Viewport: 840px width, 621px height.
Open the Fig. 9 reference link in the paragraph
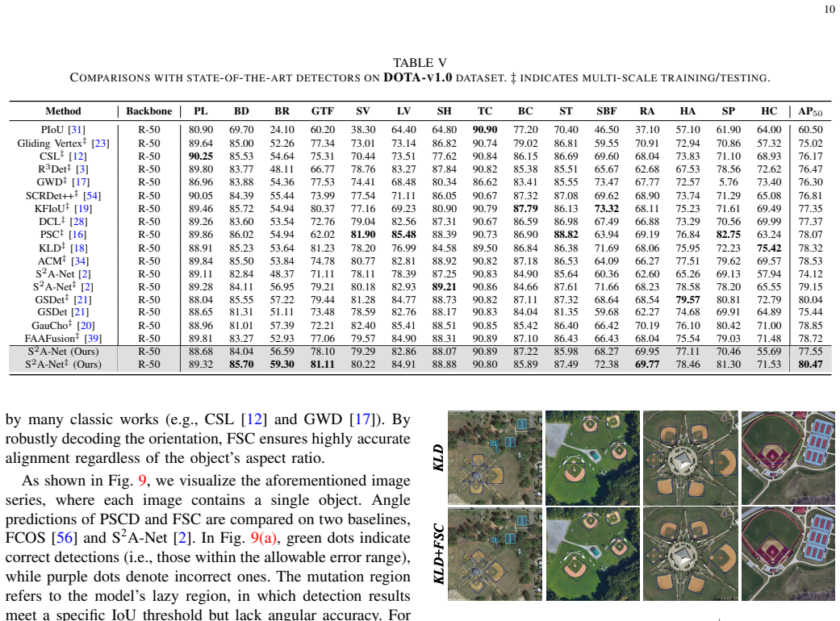[x=142, y=480]
